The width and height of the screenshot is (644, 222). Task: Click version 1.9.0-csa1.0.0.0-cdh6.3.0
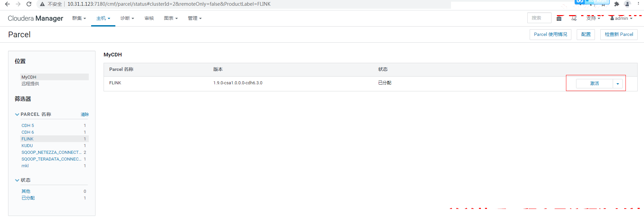(238, 83)
